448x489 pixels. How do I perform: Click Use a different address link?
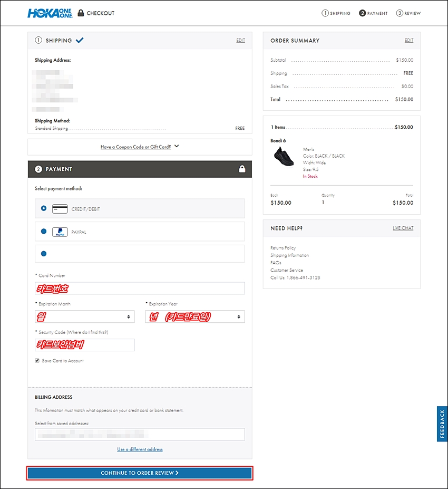(x=140, y=449)
